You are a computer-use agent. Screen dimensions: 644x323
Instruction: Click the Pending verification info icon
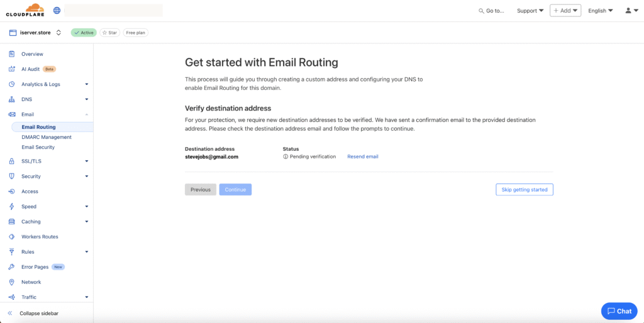(286, 156)
